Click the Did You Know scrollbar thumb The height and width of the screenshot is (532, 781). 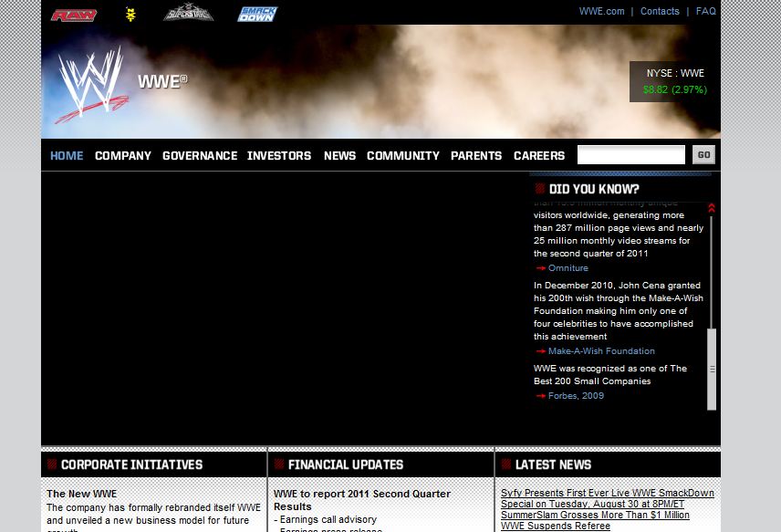click(712, 369)
